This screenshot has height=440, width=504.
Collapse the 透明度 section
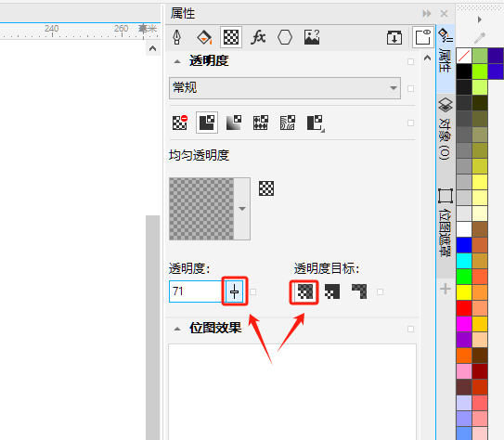(x=177, y=61)
